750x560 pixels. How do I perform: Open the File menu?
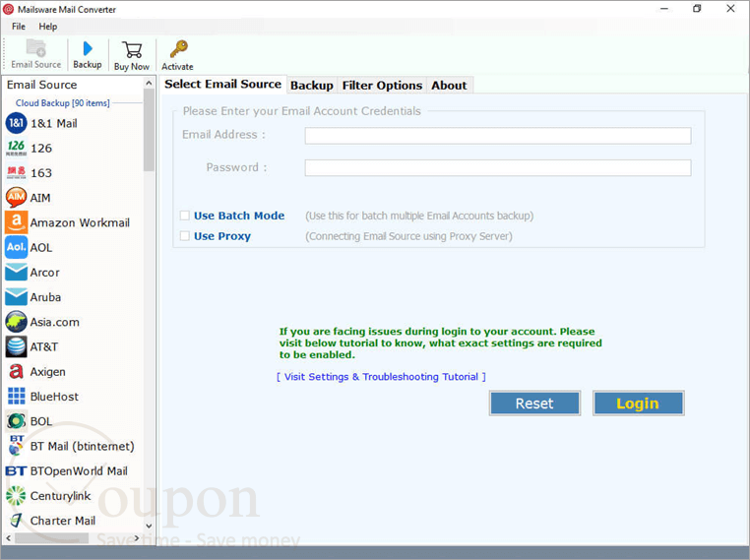pos(19,27)
